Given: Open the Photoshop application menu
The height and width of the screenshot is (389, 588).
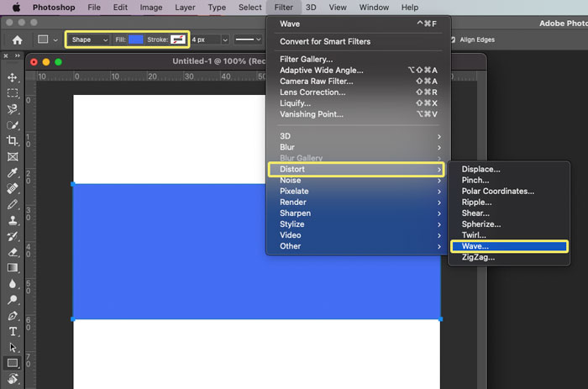Looking at the screenshot, I should point(54,7).
